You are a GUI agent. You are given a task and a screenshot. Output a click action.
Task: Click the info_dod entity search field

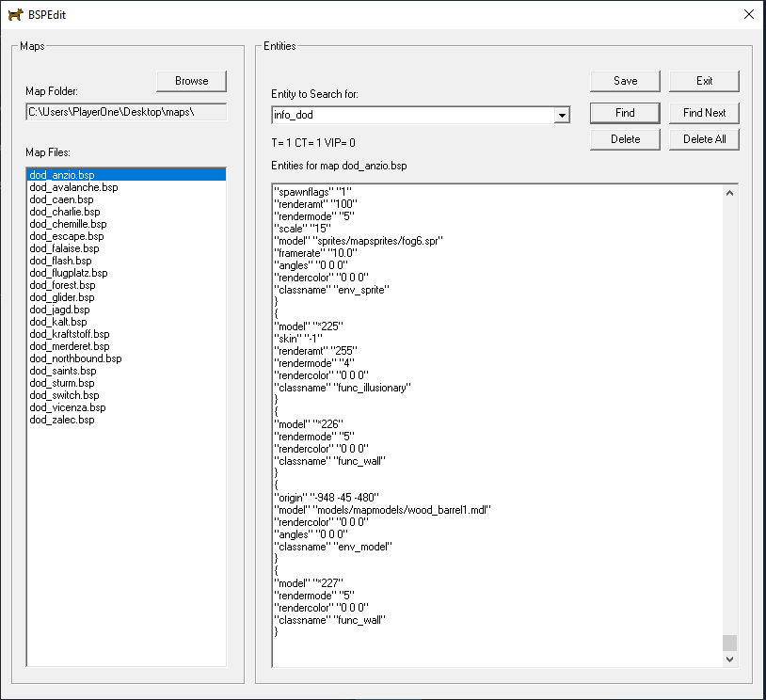pos(413,116)
